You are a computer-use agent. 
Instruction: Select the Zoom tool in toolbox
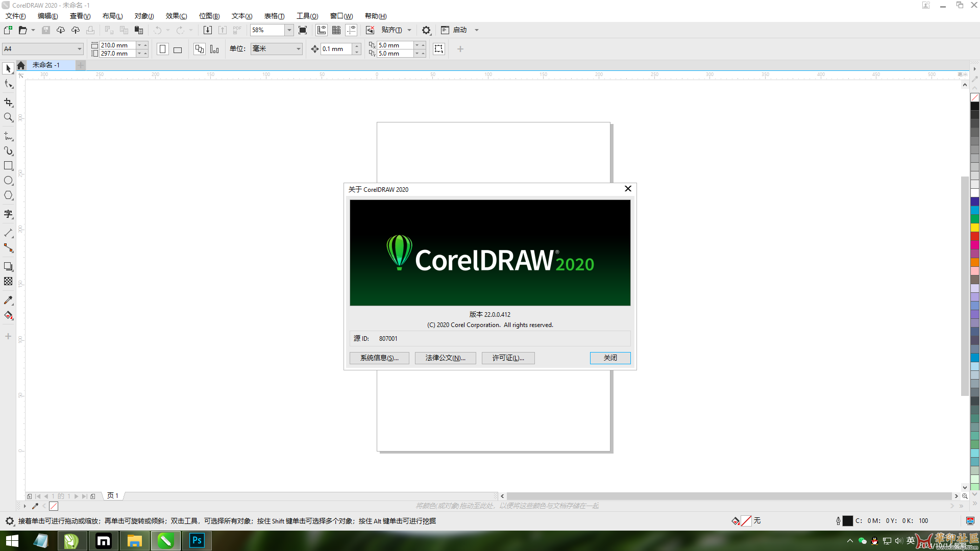[x=8, y=117]
